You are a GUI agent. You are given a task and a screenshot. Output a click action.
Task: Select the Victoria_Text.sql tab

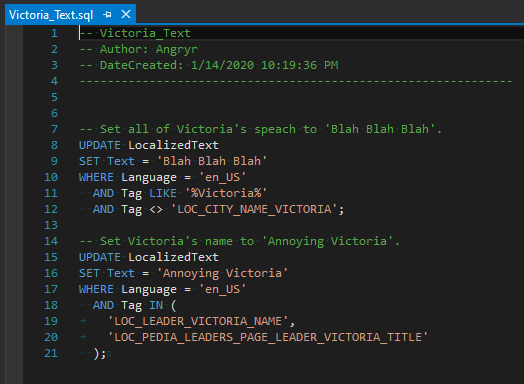(x=51, y=15)
